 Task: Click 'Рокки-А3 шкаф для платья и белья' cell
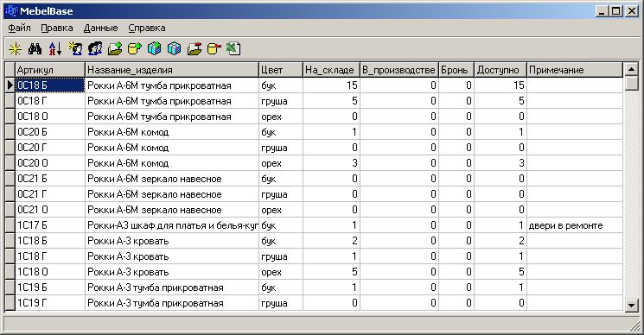(172, 225)
